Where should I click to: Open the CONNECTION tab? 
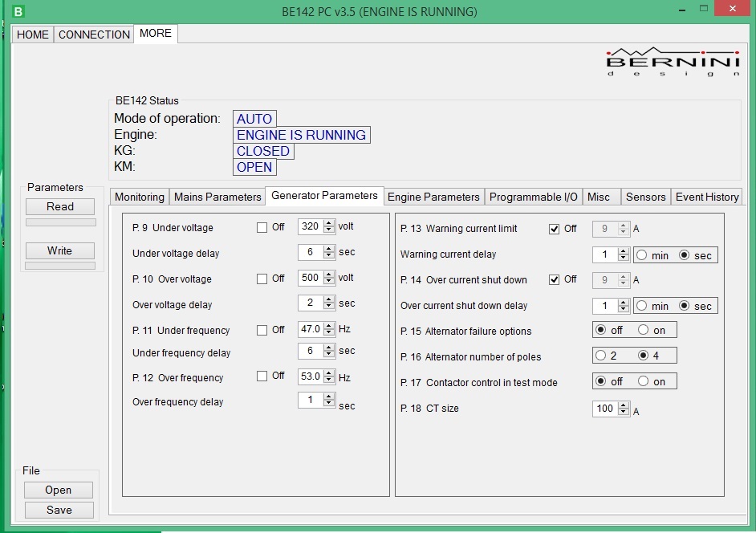coord(94,35)
